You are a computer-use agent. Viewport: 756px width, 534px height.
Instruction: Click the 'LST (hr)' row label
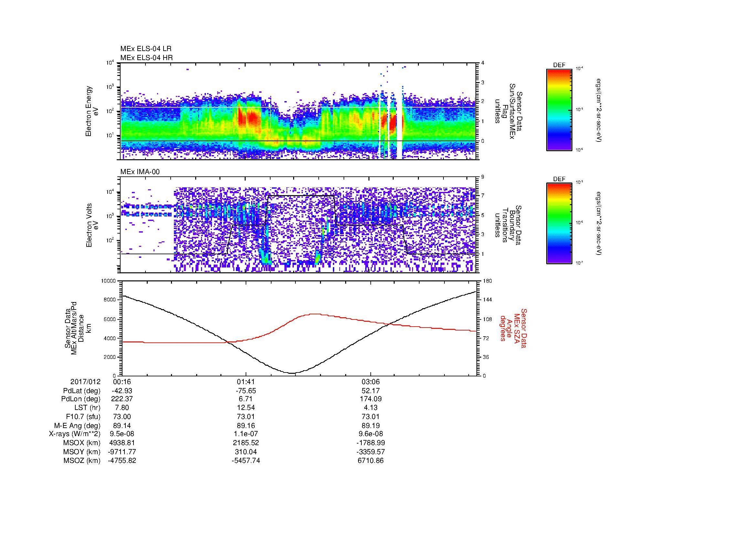pos(87,408)
